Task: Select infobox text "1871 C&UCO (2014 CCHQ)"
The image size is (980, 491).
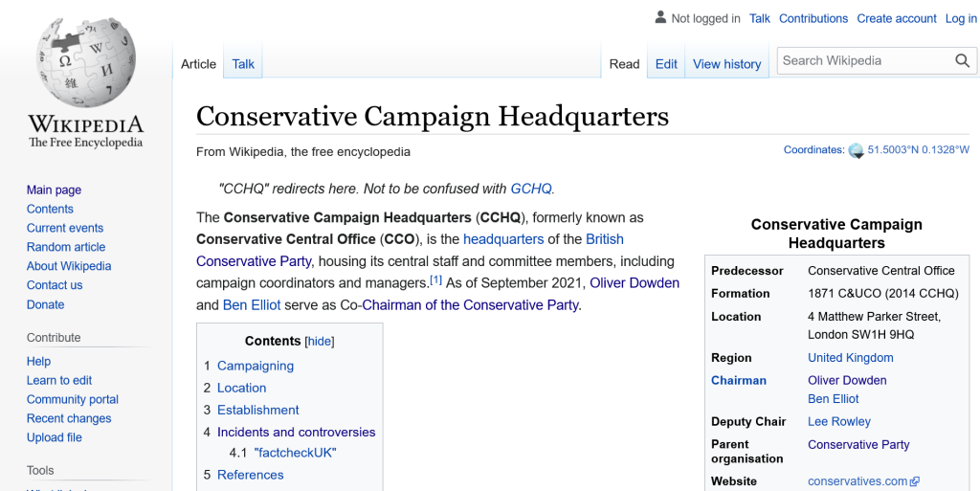Action: click(882, 294)
